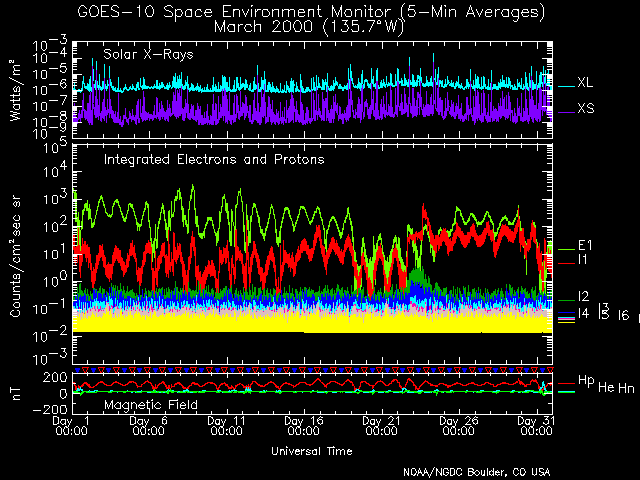The height and width of the screenshot is (480, 640).
Task: Click the I1 legend label
Action: pyautogui.click(x=582, y=260)
